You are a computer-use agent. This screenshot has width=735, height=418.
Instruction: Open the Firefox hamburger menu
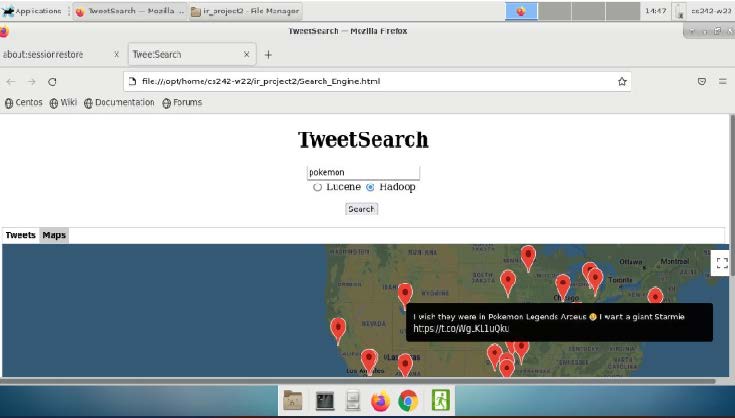pos(722,82)
